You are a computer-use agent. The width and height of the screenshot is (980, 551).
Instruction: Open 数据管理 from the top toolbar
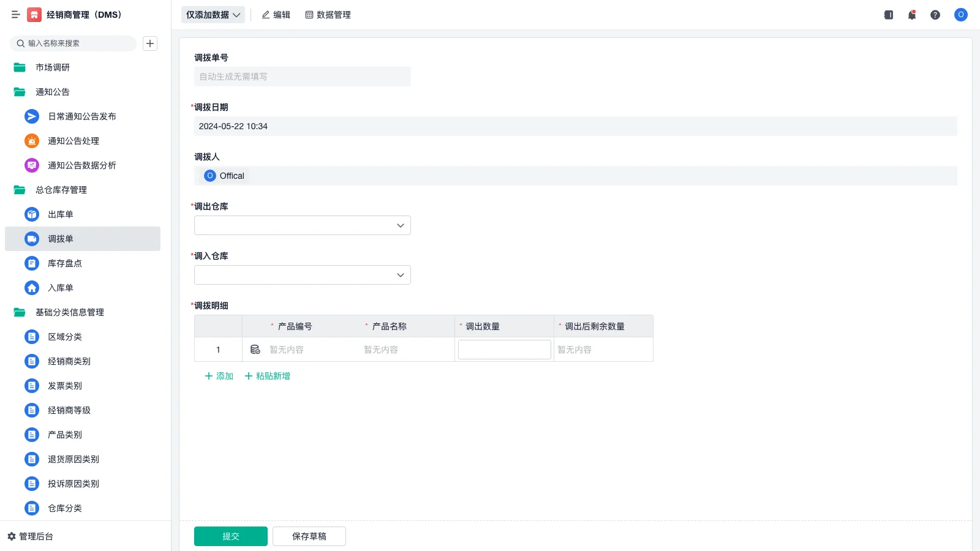(328, 15)
